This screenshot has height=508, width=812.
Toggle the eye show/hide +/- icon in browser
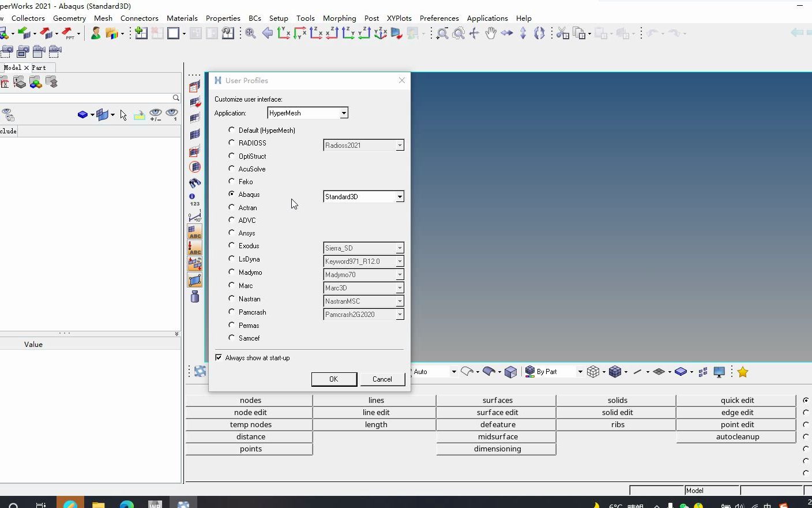tap(156, 115)
